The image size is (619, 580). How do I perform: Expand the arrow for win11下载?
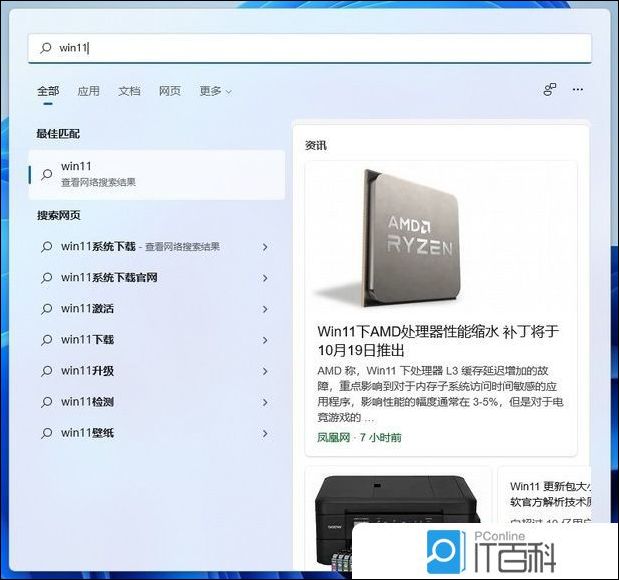[265, 340]
